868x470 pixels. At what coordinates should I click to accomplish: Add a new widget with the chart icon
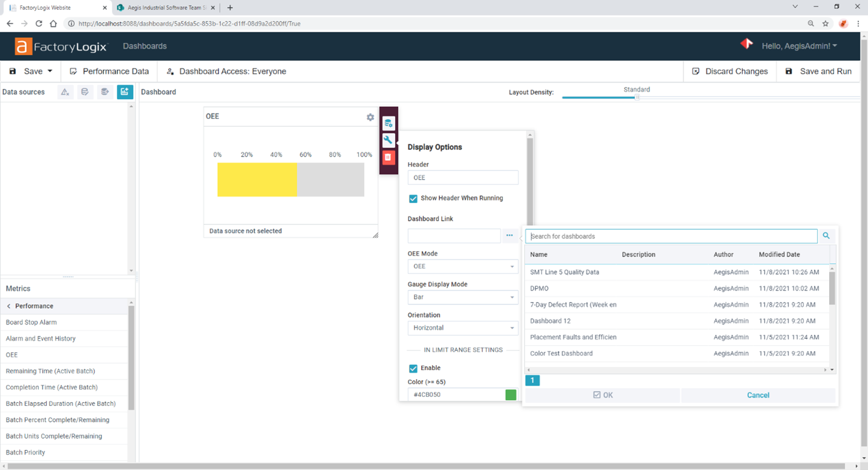(x=124, y=92)
